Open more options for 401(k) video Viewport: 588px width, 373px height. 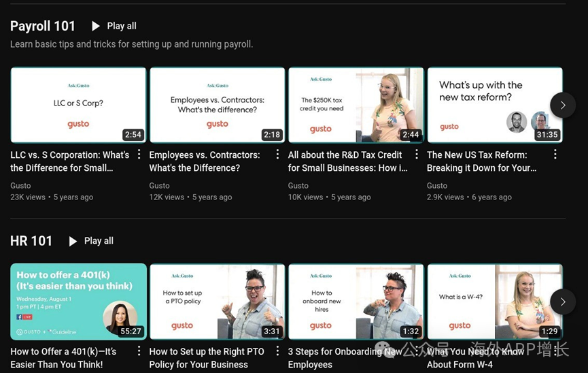coord(139,351)
